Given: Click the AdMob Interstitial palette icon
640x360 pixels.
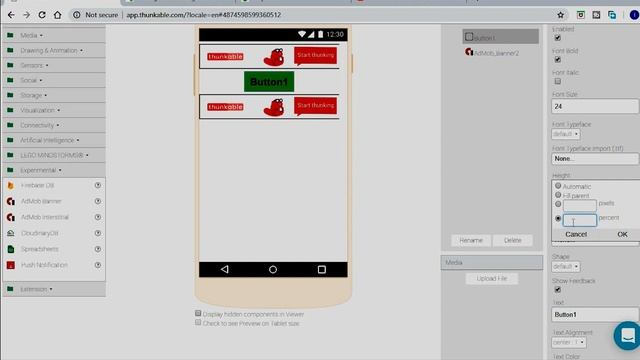Looking at the screenshot, I should (x=11, y=217).
